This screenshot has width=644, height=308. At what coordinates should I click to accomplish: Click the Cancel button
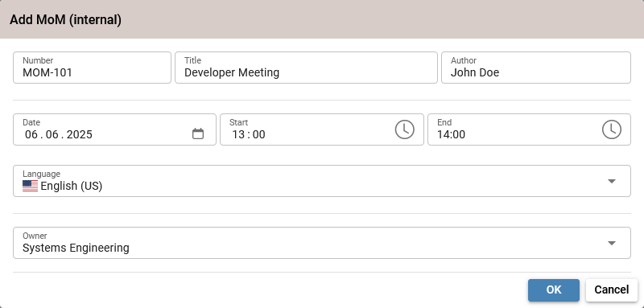(612, 290)
